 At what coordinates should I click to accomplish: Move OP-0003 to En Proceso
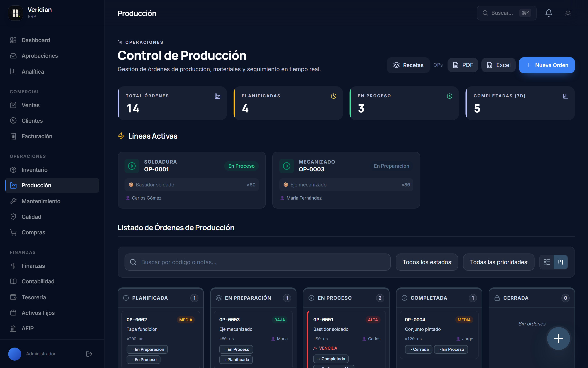point(236,349)
